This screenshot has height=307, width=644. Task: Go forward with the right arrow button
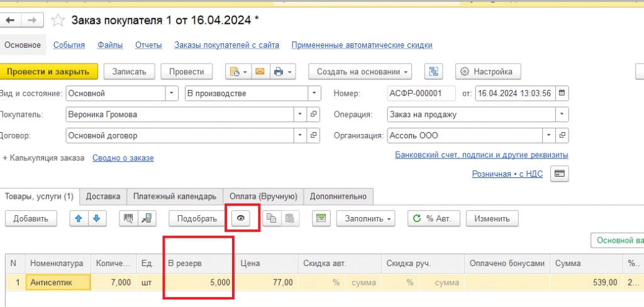coord(33,20)
